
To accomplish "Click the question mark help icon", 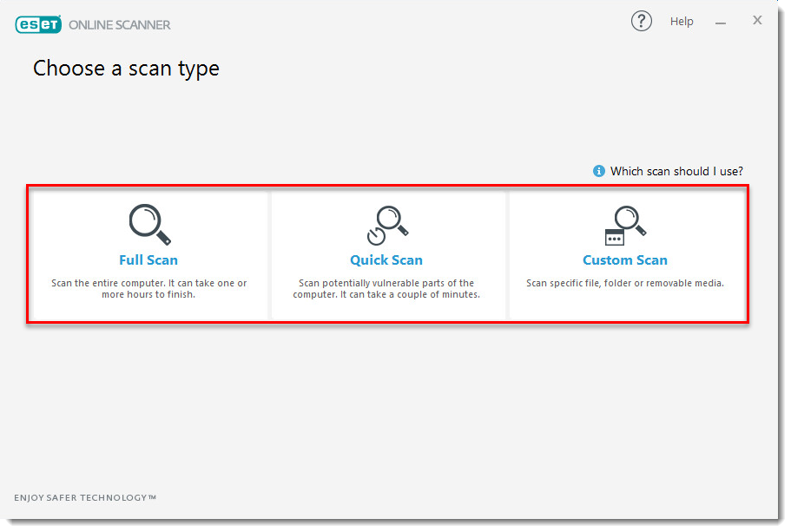I will 641,21.
